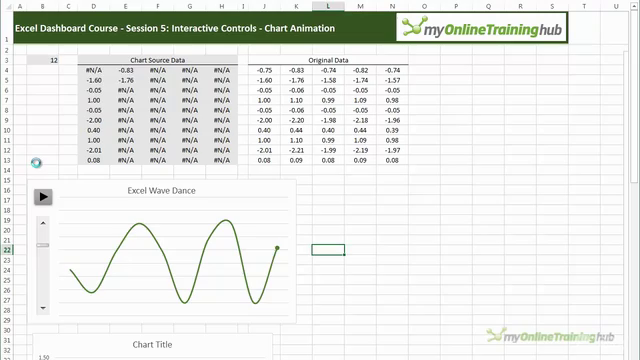Select the Excel Wave Dance chart title
Viewport: 640px width, 360px height.
click(161, 191)
